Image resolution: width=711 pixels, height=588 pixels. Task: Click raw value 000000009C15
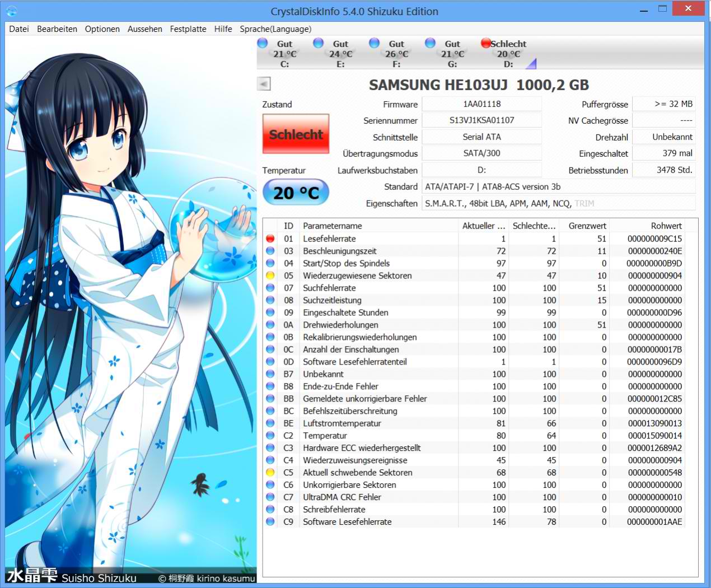pos(654,239)
